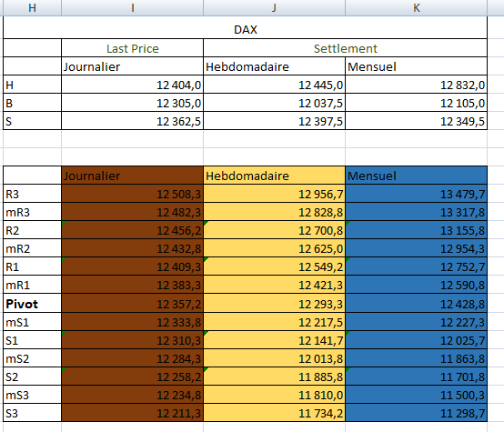Viewport: 504px width, 432px height.
Task: Select monthly R2 value 13 155,8
Action: [x=417, y=230]
